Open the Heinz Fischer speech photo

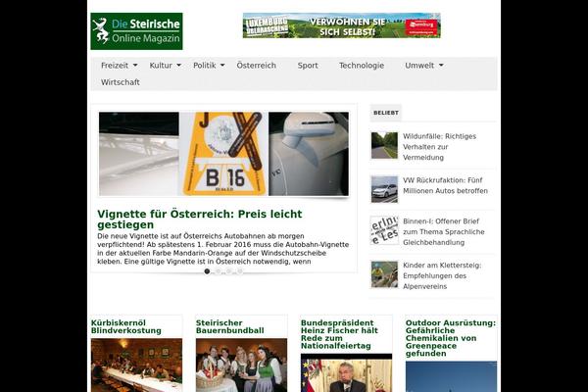coord(347,372)
